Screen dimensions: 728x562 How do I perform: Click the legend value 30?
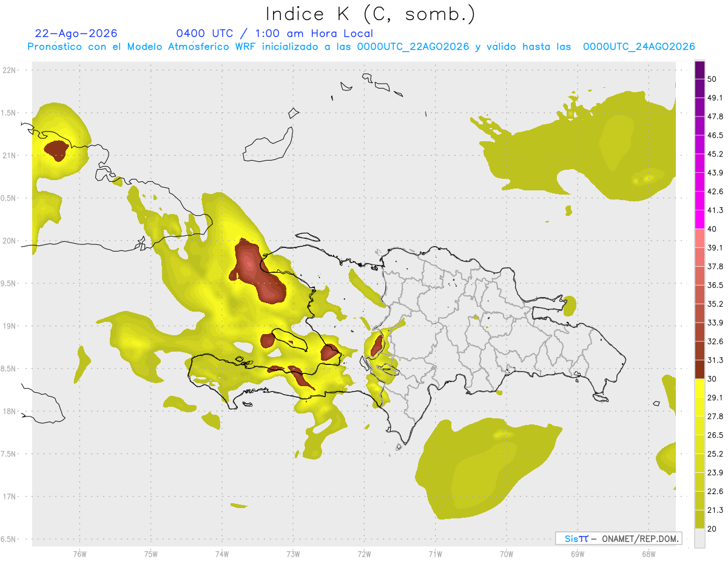coord(712,379)
